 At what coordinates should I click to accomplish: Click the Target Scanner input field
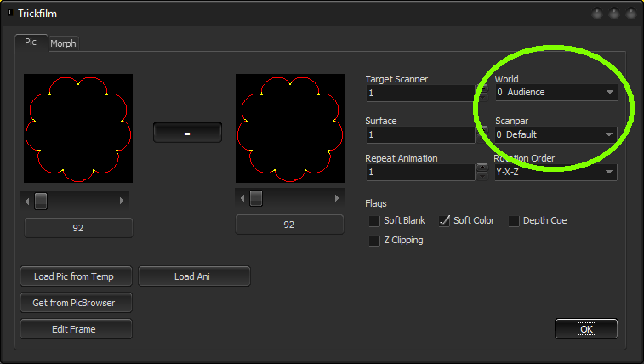tap(420, 93)
